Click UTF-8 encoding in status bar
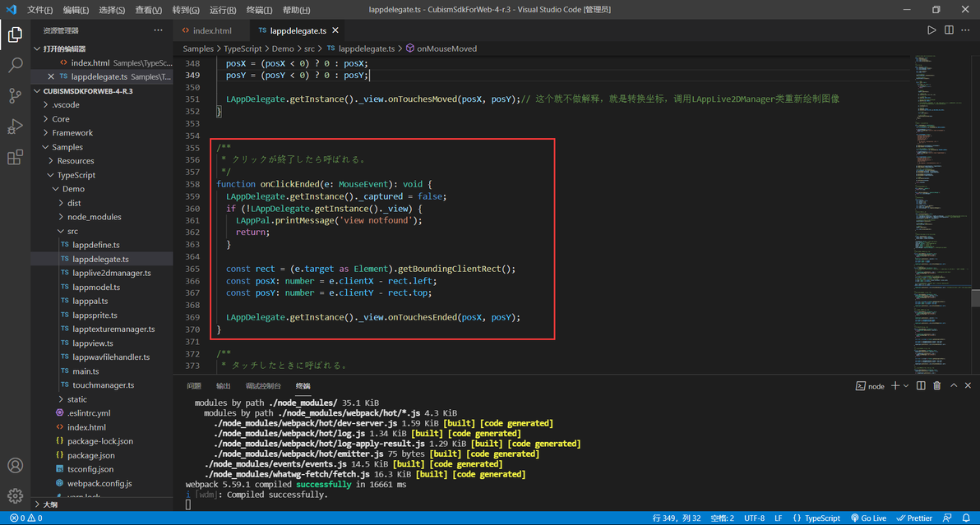980x525 pixels. point(755,518)
